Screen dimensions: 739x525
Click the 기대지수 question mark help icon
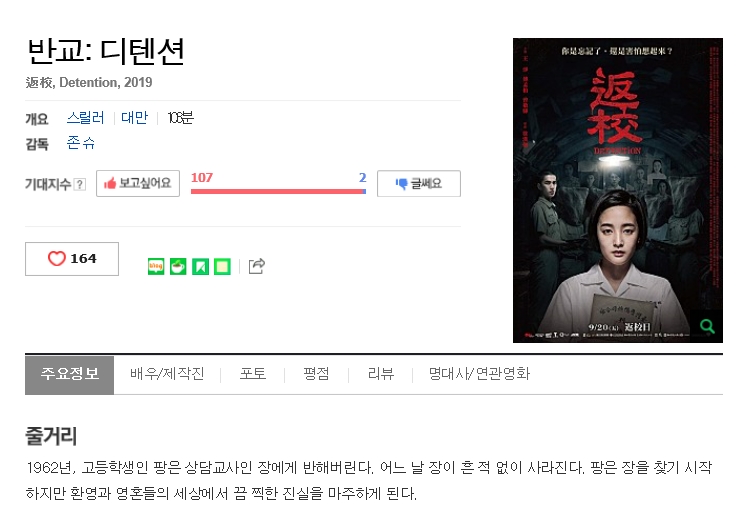click(x=80, y=184)
